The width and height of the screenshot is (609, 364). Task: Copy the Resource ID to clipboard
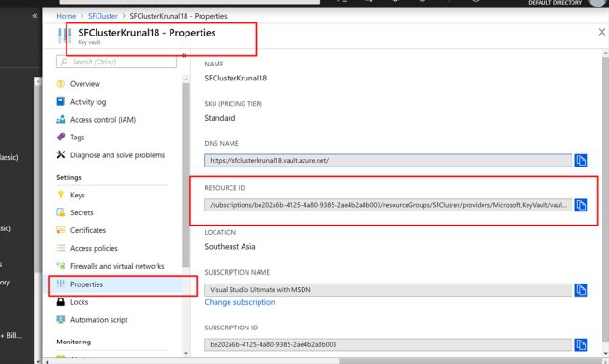click(581, 205)
